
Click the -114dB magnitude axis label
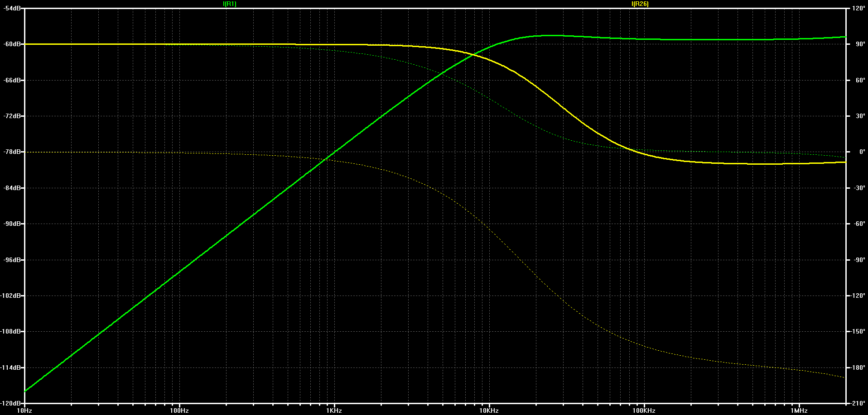[11, 367]
